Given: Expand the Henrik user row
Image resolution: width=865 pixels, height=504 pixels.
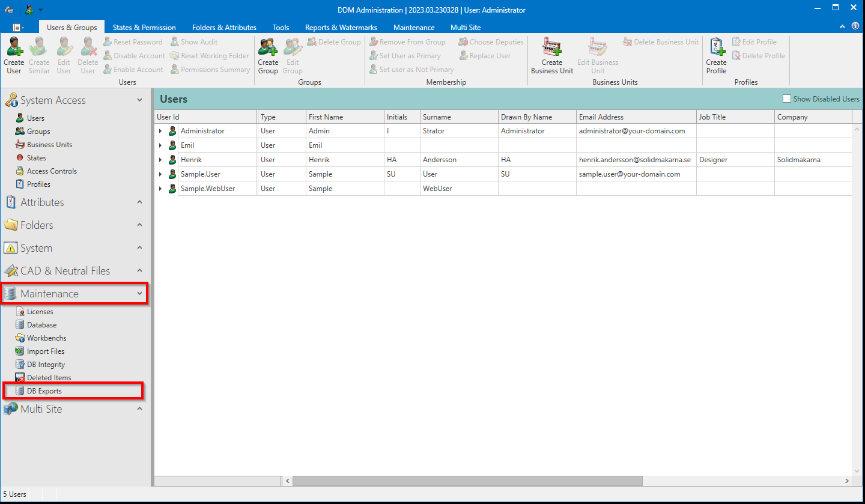Looking at the screenshot, I should click(160, 159).
